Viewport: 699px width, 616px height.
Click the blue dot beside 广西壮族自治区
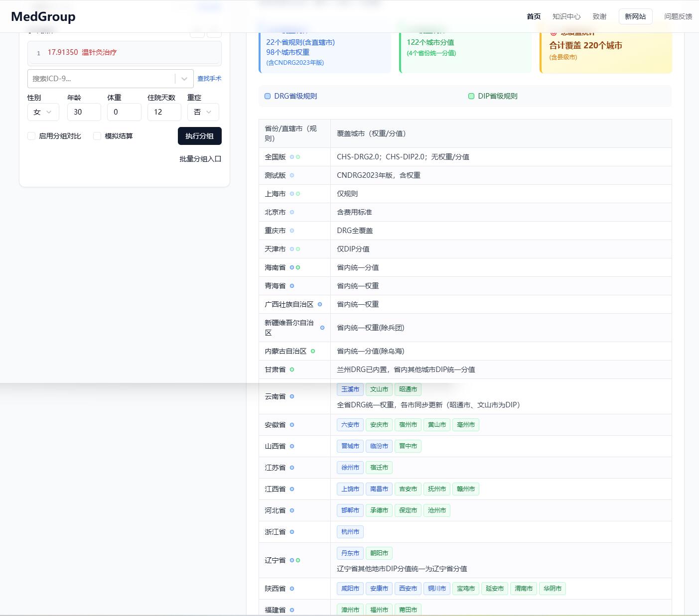[319, 304]
